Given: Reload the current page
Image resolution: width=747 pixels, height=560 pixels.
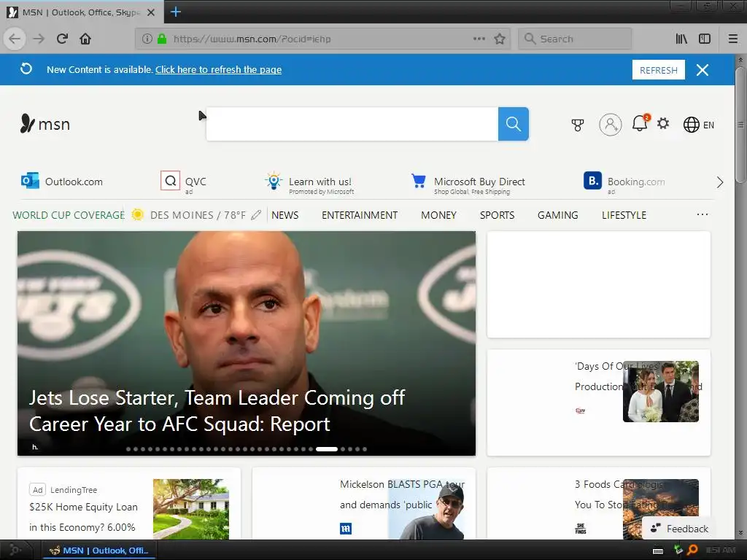Looking at the screenshot, I should coord(62,39).
